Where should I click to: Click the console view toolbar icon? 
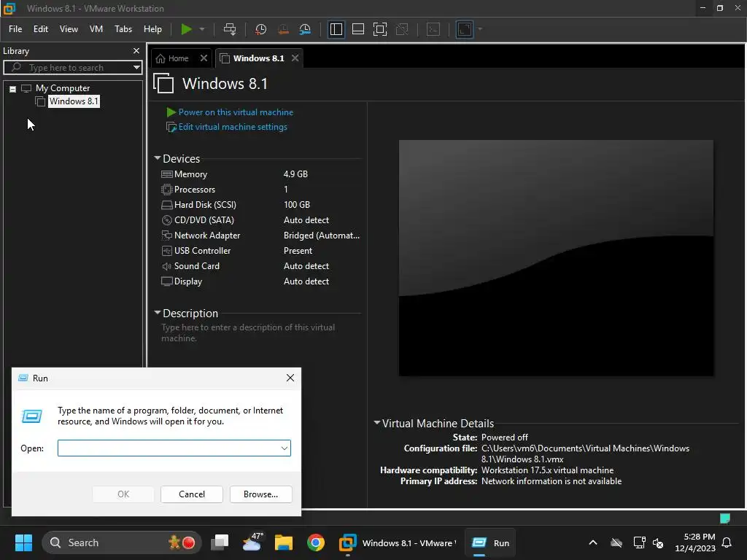433,29
